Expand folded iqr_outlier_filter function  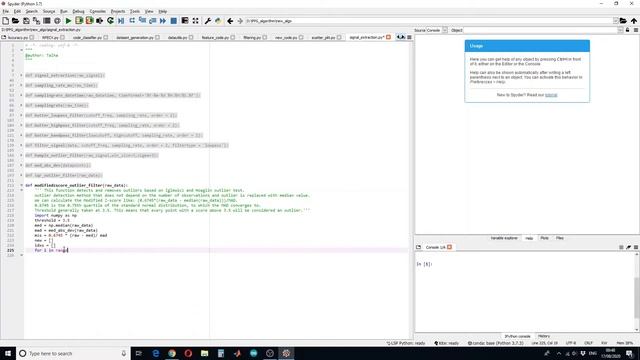[x=22, y=175]
